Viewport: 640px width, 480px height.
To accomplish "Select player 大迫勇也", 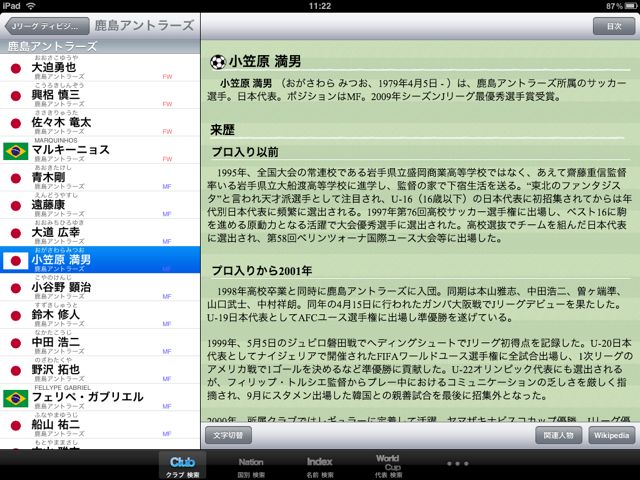I will click(x=100, y=68).
